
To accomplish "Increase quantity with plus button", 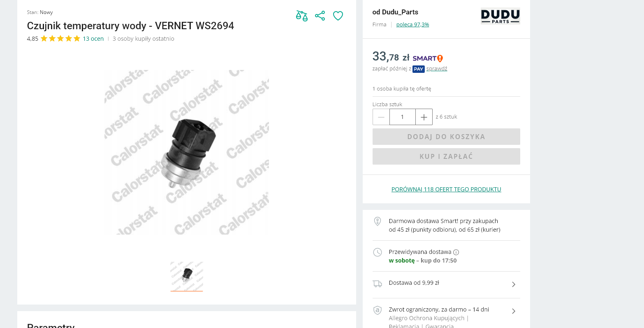I will point(424,117).
